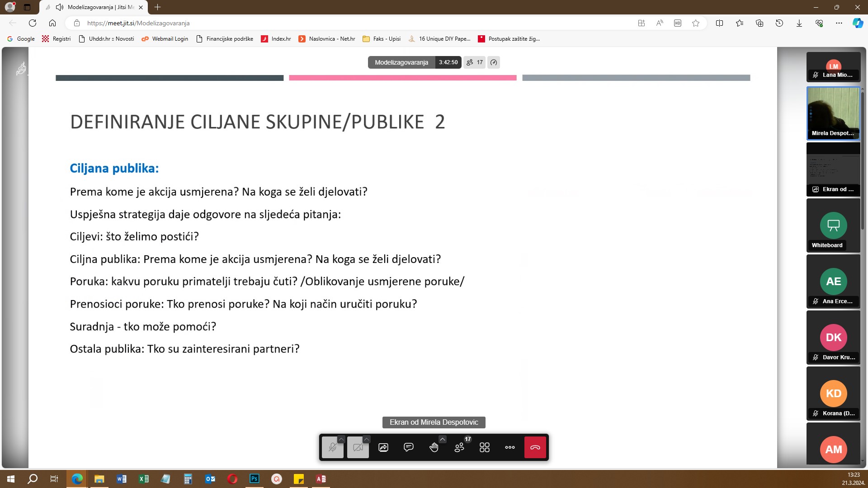The image size is (868, 488).
Task: Toggle the disabled camera button
Action: tap(358, 447)
